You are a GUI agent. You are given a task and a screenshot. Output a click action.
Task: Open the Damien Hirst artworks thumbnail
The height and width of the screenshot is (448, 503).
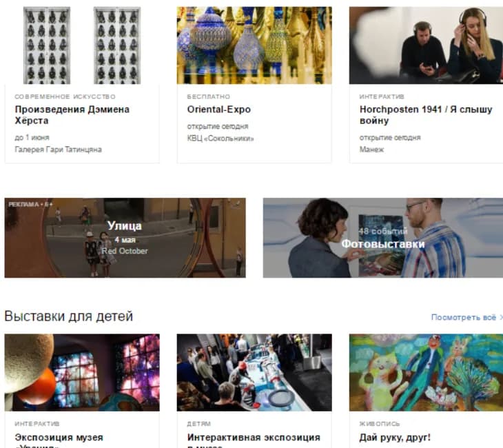[x=82, y=45]
